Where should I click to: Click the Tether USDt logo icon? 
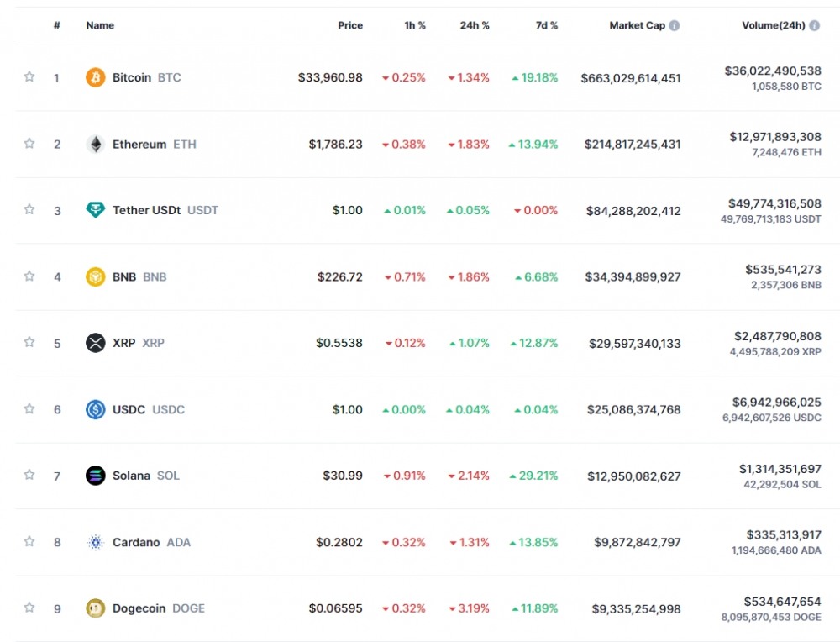coord(96,210)
